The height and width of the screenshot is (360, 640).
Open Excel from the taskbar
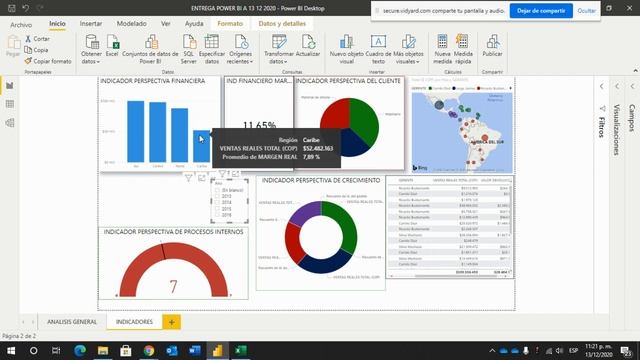[240, 350]
